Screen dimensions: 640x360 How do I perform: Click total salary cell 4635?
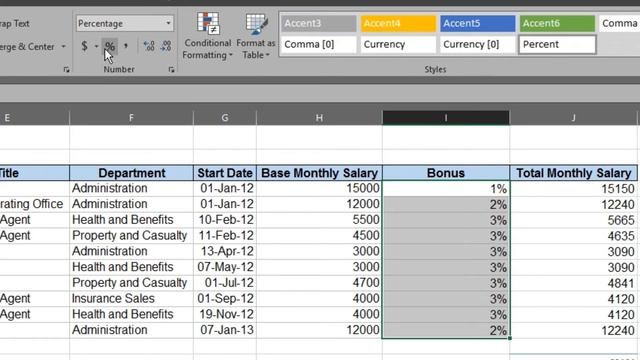pyautogui.click(x=573, y=236)
